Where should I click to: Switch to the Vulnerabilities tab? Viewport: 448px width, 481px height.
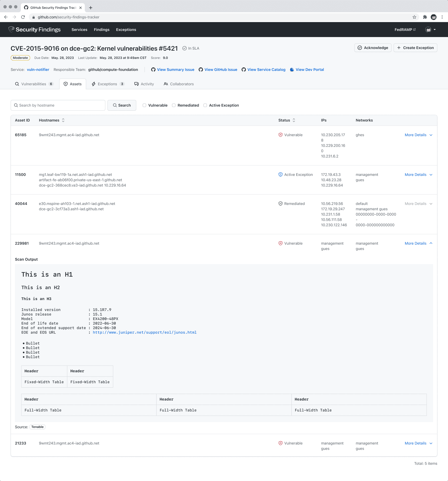34,84
